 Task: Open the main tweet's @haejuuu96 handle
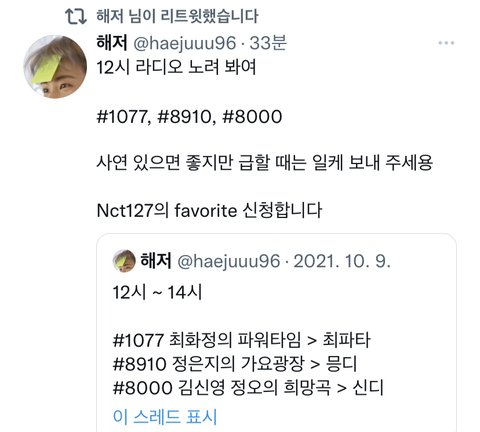click(x=185, y=43)
